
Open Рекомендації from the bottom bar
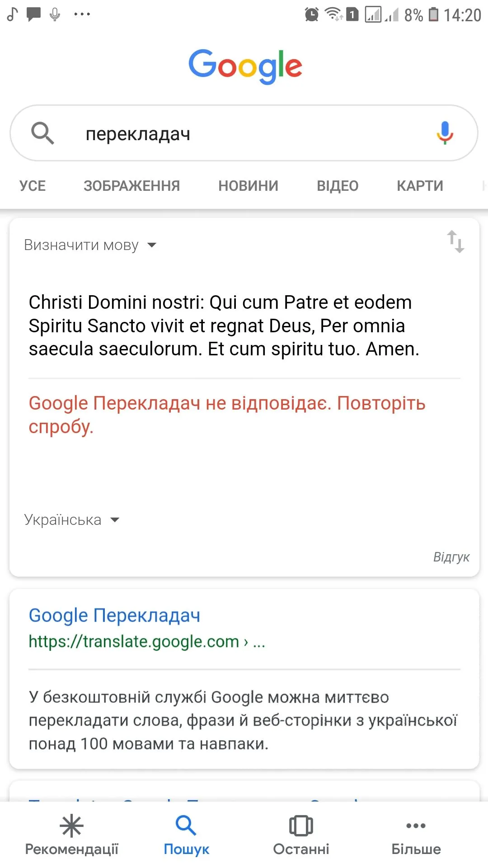coord(71,835)
